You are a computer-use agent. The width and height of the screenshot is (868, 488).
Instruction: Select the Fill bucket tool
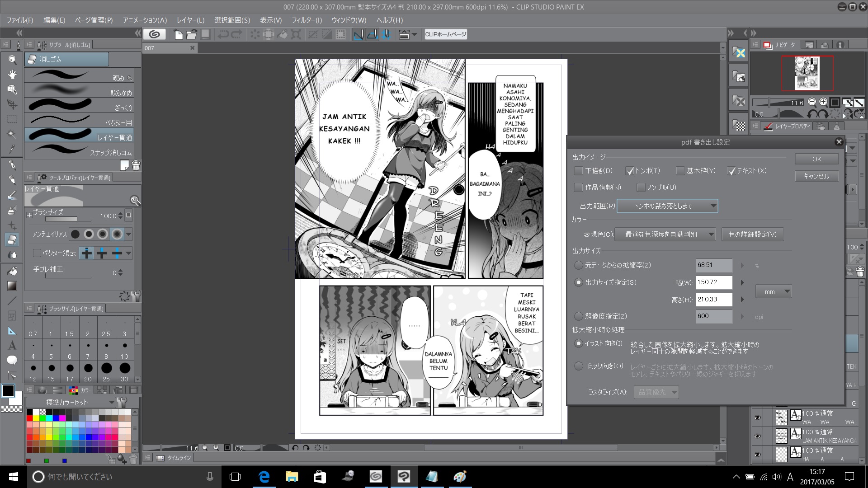click(x=12, y=271)
